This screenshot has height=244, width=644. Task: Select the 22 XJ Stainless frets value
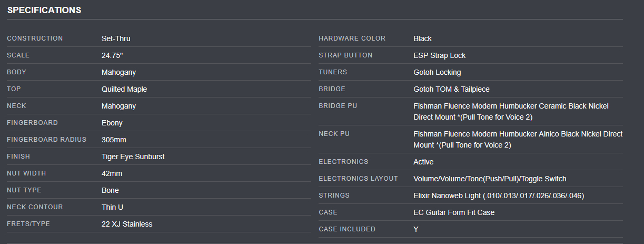point(127,224)
